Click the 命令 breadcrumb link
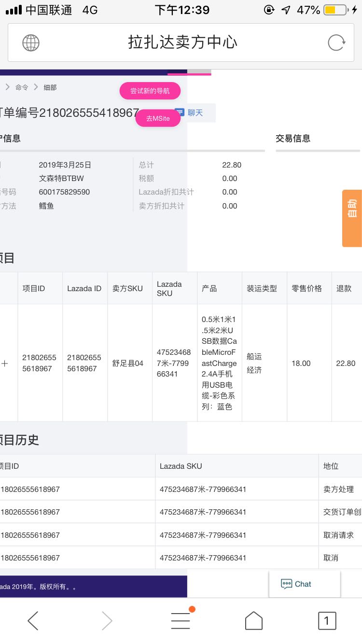The image size is (362, 644). tap(22, 87)
